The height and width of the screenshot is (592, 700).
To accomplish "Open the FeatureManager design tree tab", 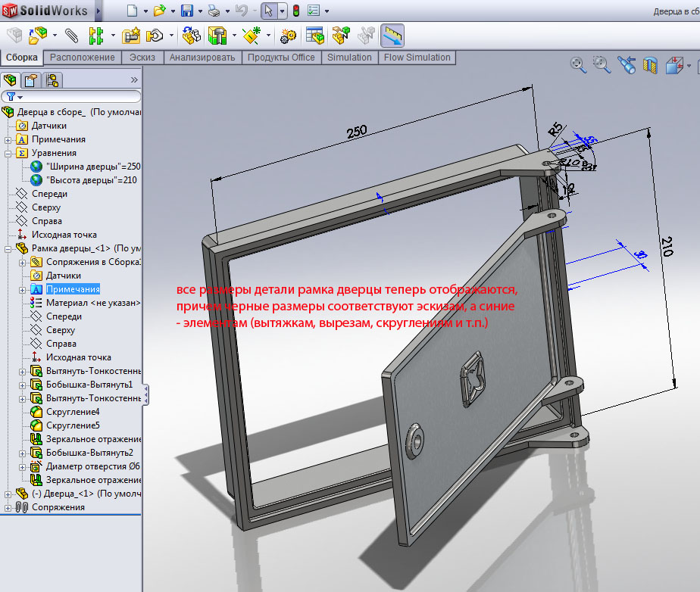I will tap(11, 80).
